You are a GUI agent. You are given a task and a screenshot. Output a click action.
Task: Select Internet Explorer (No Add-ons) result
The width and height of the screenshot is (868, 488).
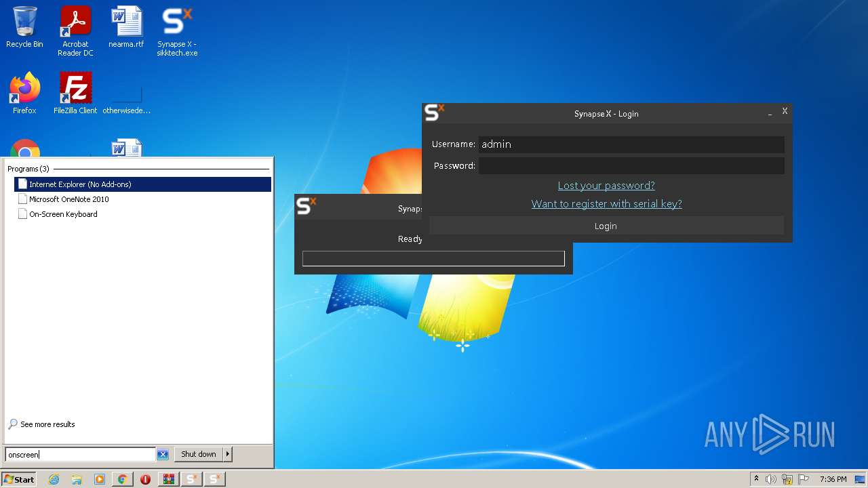coord(142,184)
